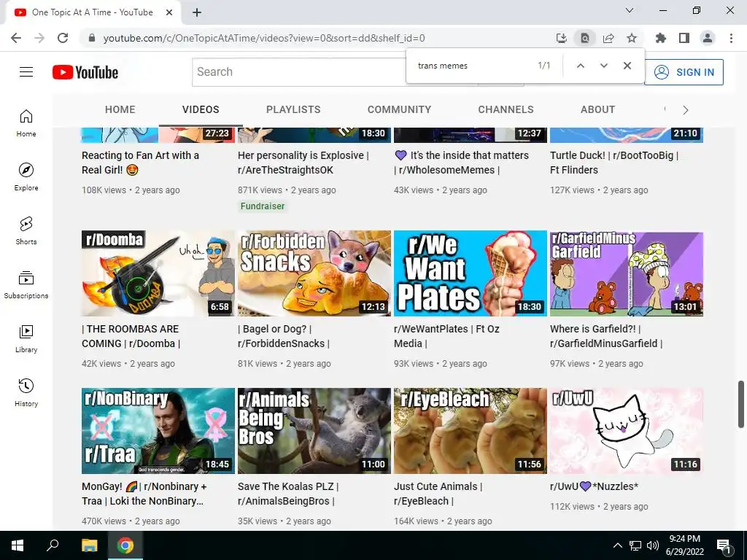Open the CHANNELS tab
Viewport: 747px width, 560px height.
(506, 109)
